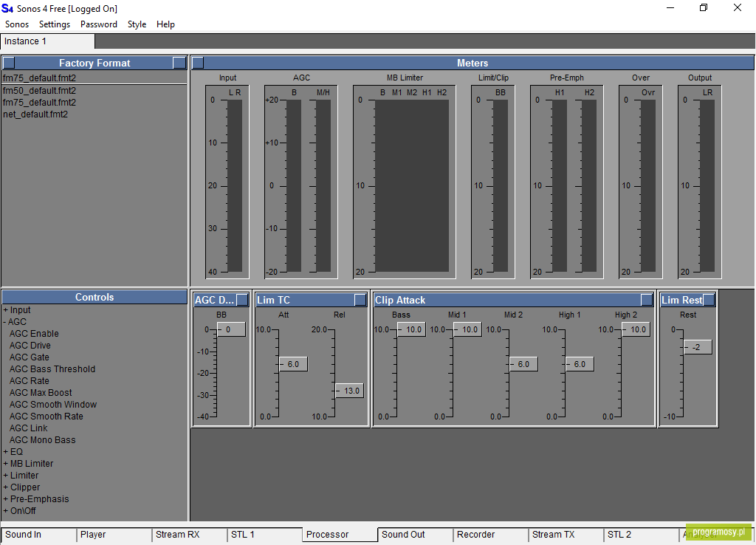Click the square button on the Lim Rest panel
Screen dimensions: 756x545
point(709,300)
